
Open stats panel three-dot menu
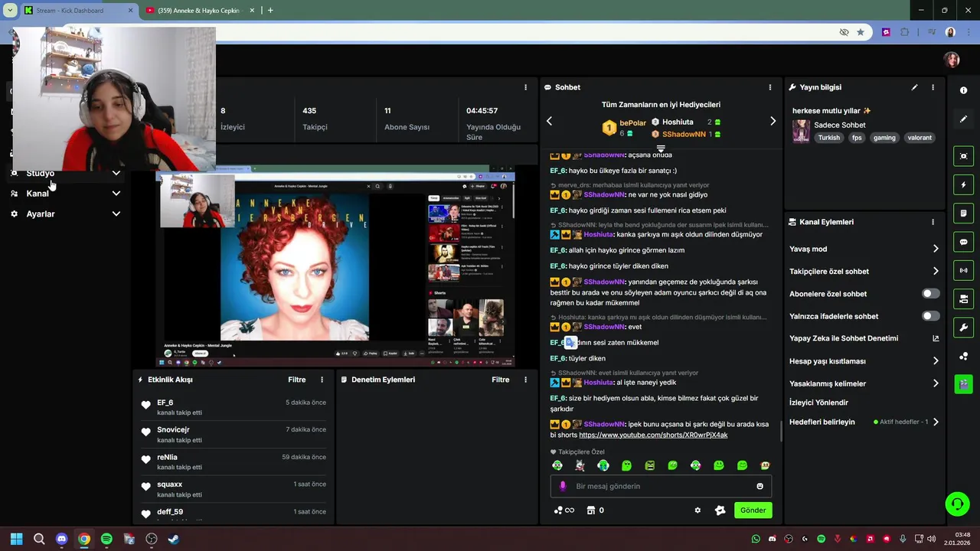tap(525, 87)
